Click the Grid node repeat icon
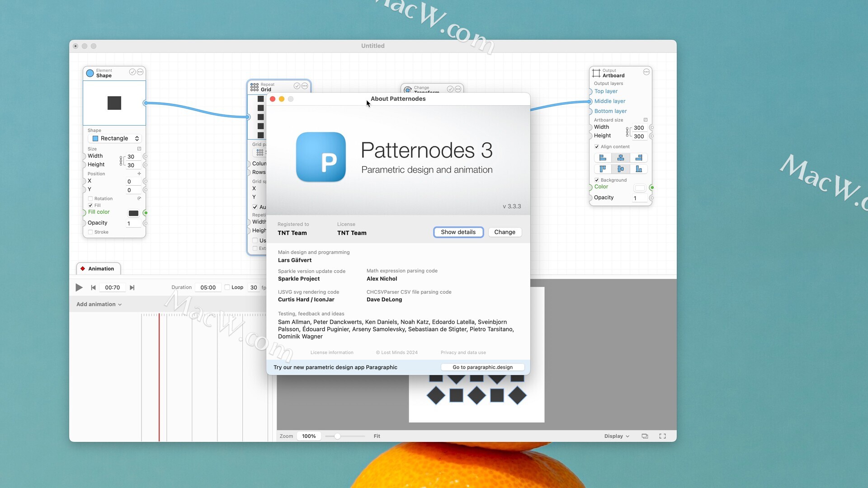The height and width of the screenshot is (488, 868). tap(255, 87)
